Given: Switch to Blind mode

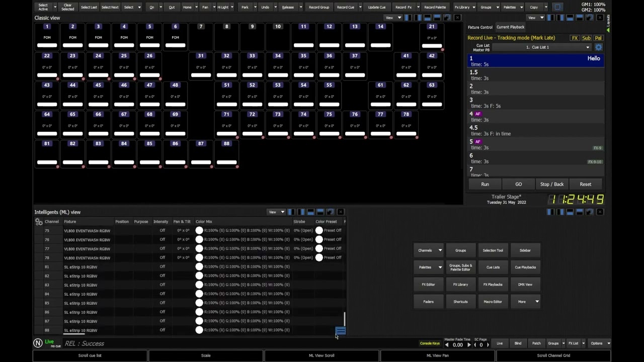Looking at the screenshot, I should pyautogui.click(x=518, y=343).
